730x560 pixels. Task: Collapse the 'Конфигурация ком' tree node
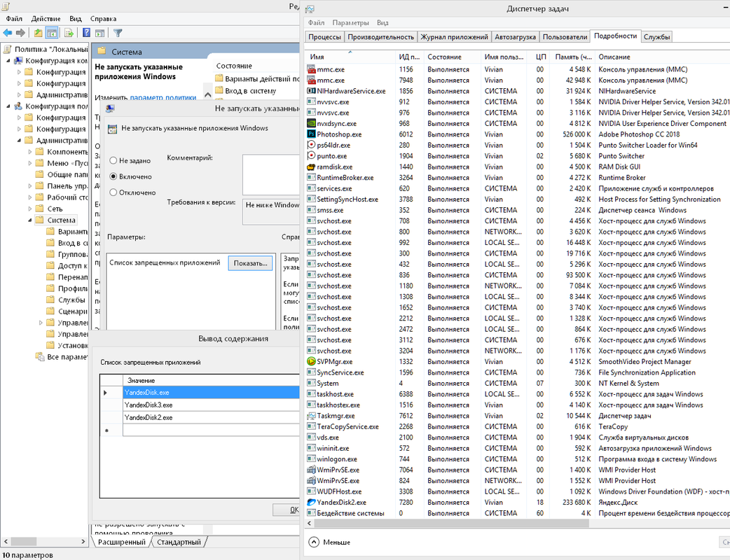[8, 60]
